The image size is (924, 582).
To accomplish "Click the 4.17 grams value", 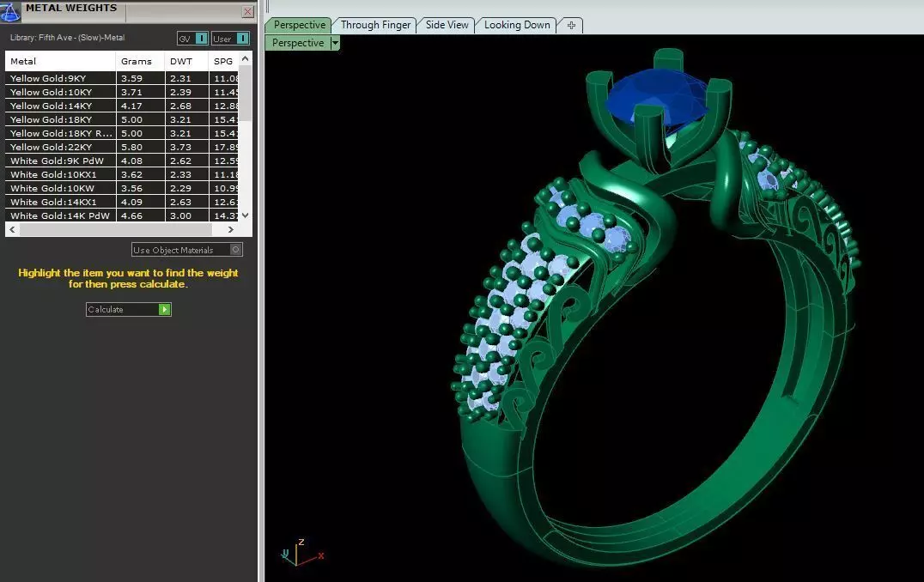I will coord(131,106).
